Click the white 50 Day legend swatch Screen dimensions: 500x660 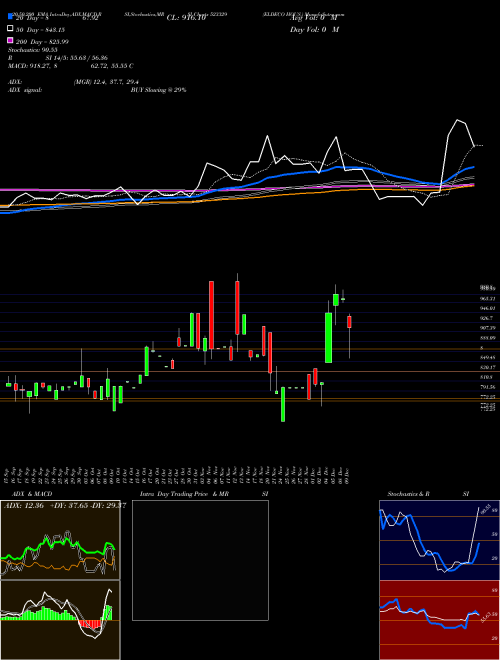tap(10, 29)
